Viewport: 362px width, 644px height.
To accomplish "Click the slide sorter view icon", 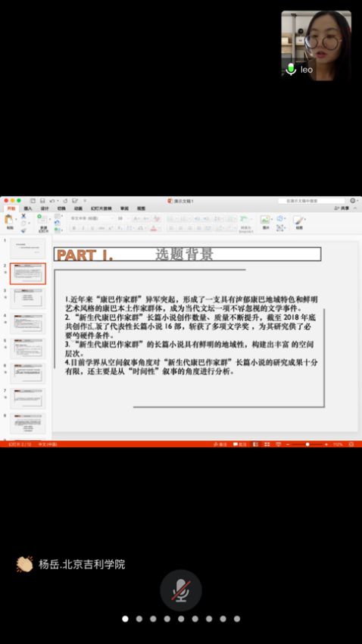I will coord(267,445).
